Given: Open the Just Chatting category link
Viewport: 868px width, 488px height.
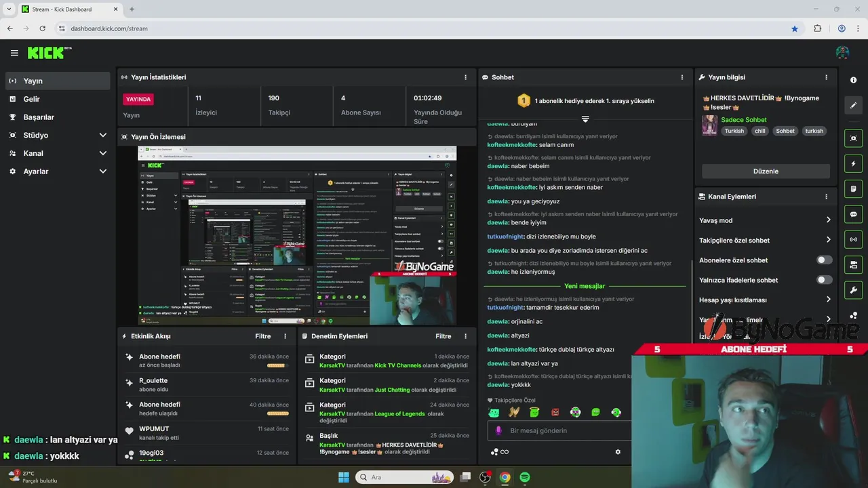Looking at the screenshot, I should click(392, 390).
